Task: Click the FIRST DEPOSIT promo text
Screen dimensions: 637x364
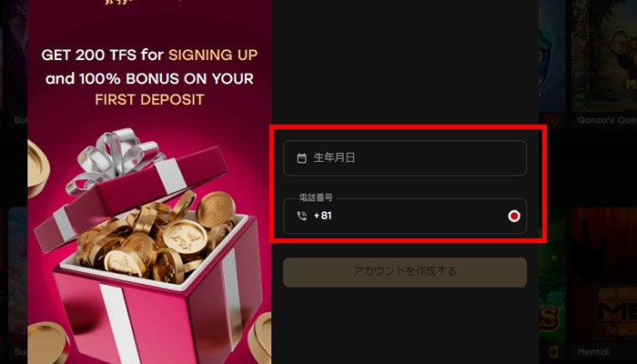Action: 149,99
